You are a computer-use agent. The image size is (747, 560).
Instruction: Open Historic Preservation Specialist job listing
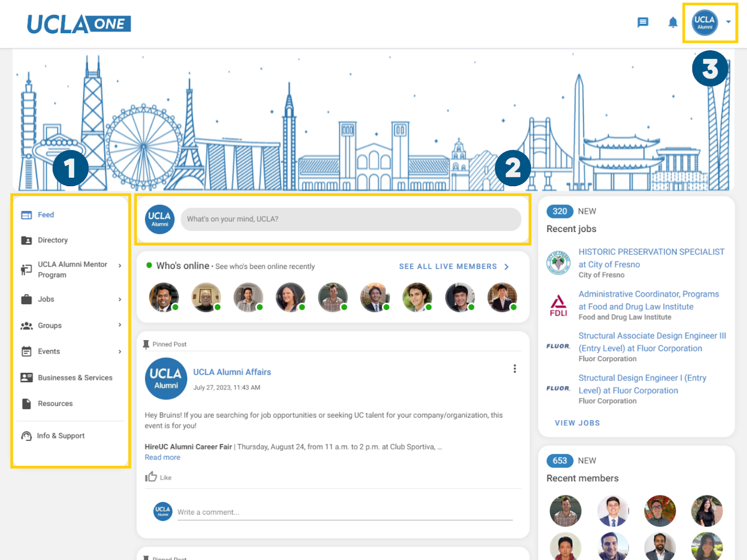(652, 258)
